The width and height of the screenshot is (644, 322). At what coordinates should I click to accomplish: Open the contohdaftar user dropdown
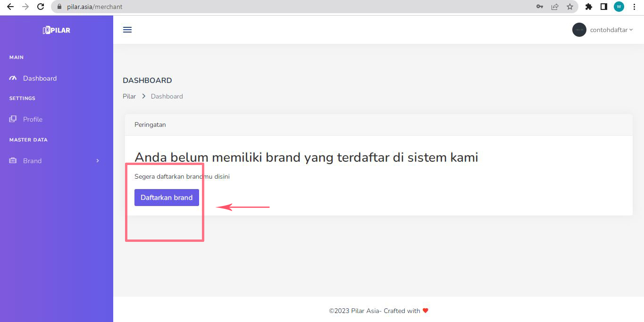(611, 30)
